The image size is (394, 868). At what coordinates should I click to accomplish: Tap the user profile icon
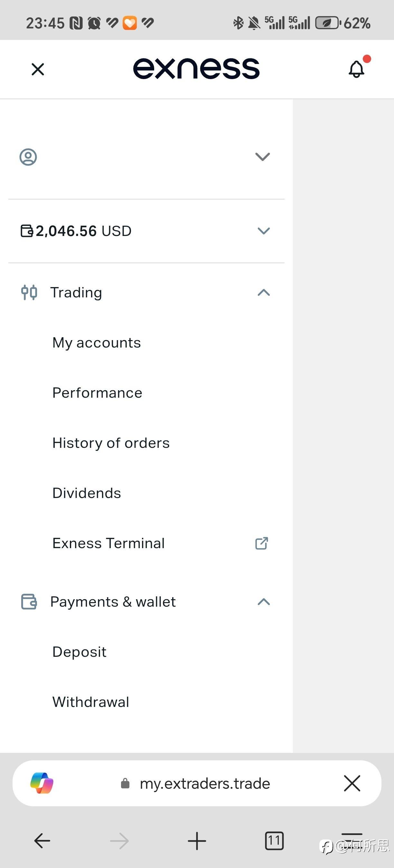pos(28,157)
